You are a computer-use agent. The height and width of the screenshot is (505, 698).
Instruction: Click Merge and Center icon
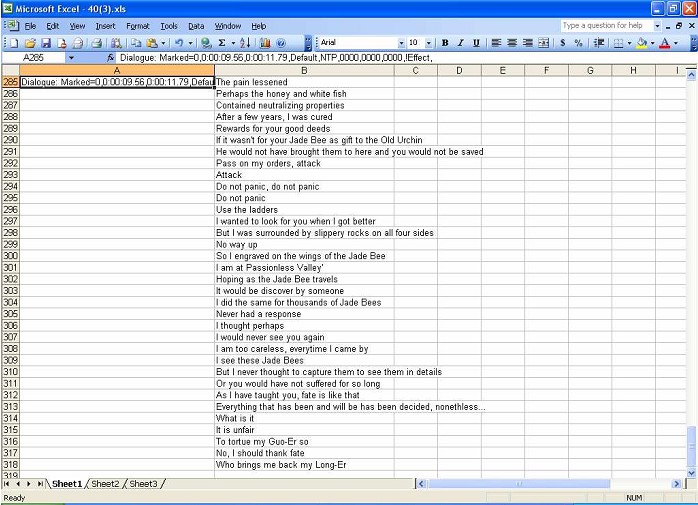[x=543, y=43]
